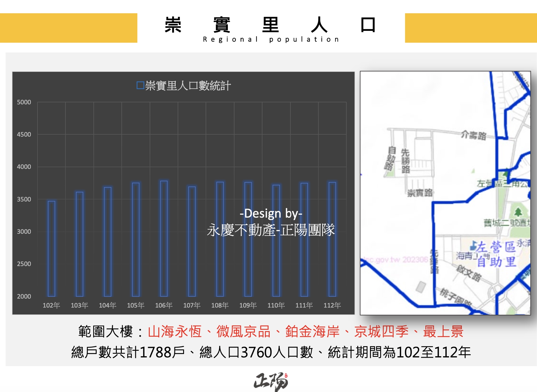This screenshot has width=537, height=392.
Task: Click the title character 實
Action: coord(222,25)
